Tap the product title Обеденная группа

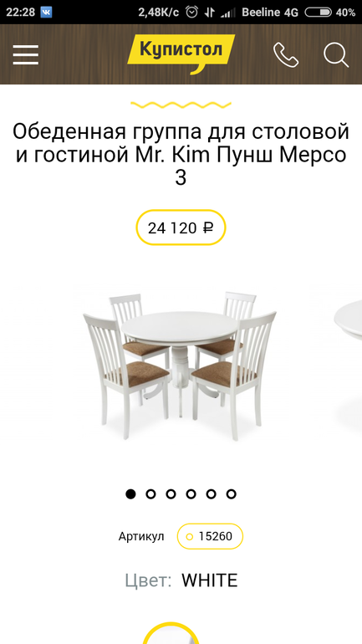click(181, 155)
